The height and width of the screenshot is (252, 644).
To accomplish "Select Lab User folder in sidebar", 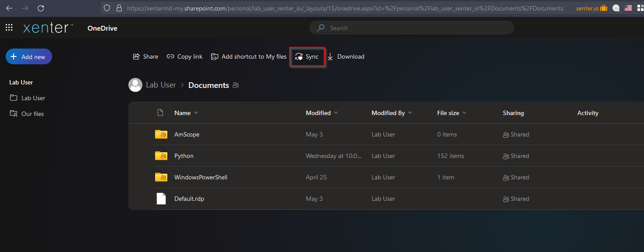I will [33, 98].
